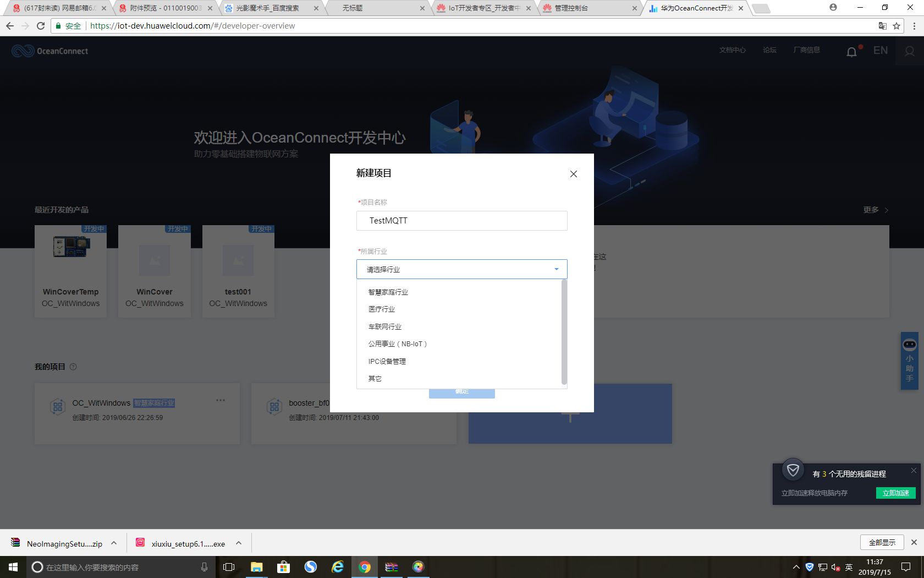Open File Explorer from taskbar
924x578 pixels.
click(x=257, y=567)
